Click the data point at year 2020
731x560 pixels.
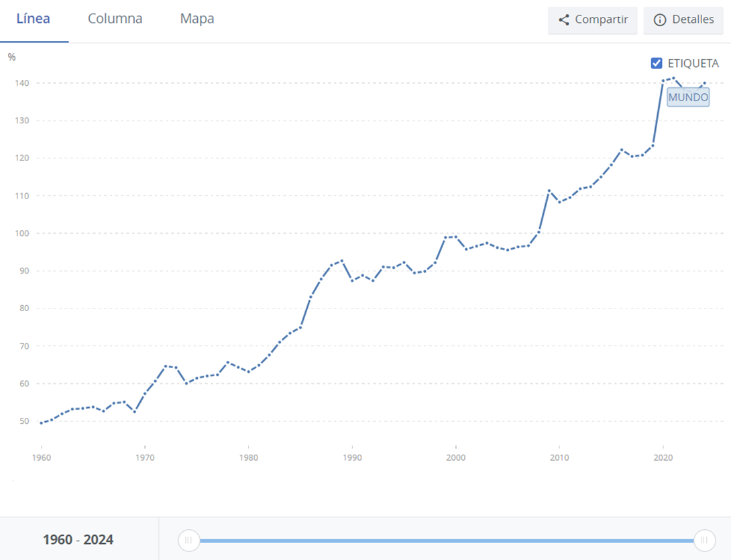click(x=663, y=81)
